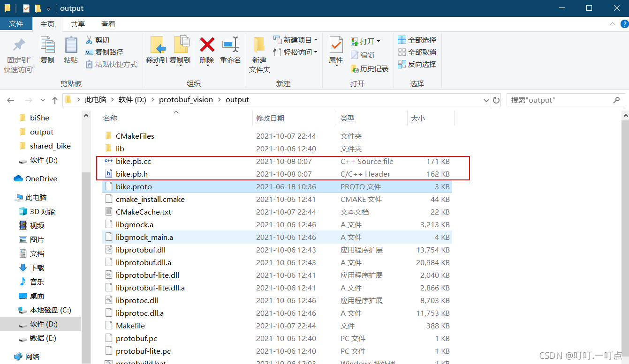Click Select all (全部选择)
Viewport: 629px width, 364px height.
coord(417,40)
